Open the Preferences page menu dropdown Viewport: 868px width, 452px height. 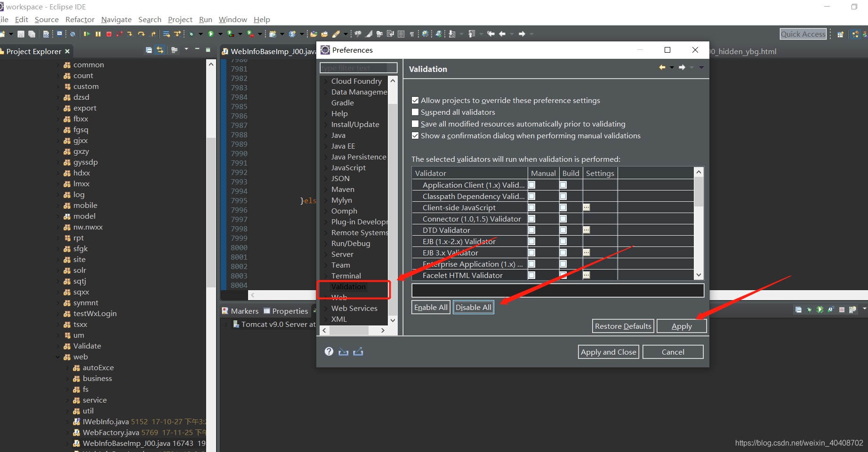tap(701, 67)
